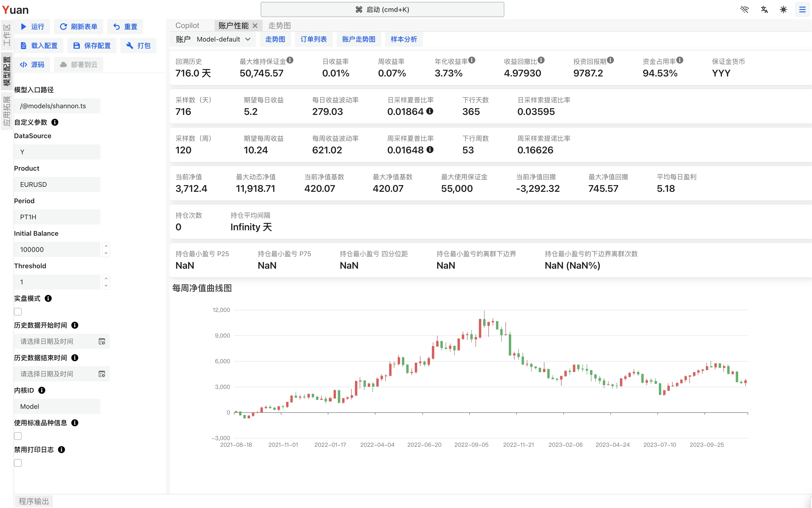Image resolution: width=812 pixels, height=508 pixels.
Task: Click the model entry path field
Action: (57, 106)
